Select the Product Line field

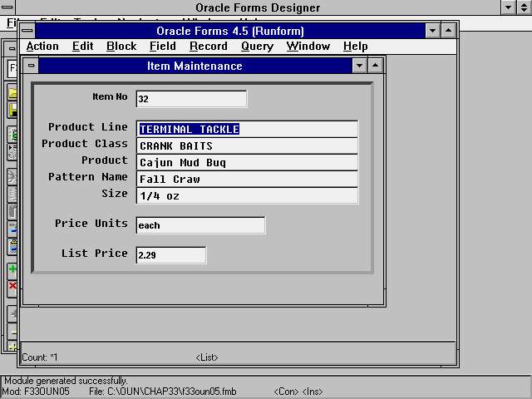pos(247,129)
